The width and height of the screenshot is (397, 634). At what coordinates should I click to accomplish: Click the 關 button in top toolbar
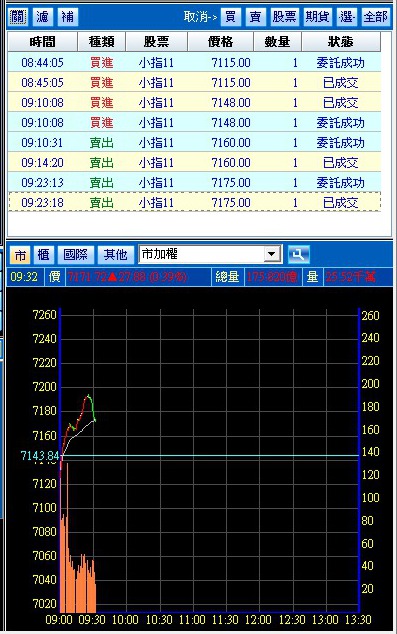[17, 17]
